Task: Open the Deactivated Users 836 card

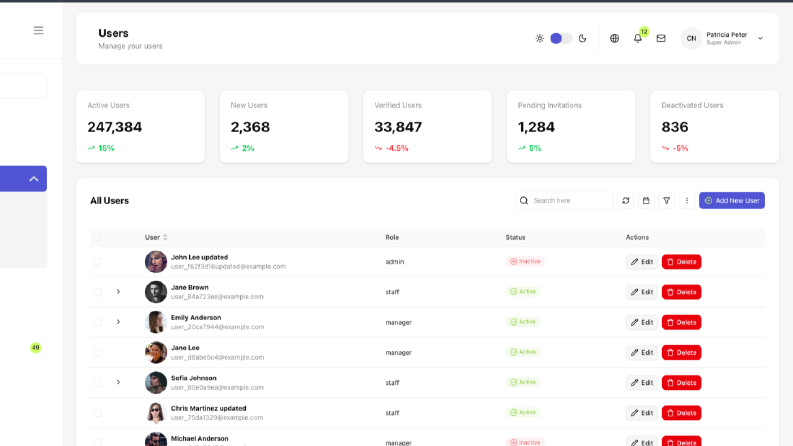Action: coord(715,126)
